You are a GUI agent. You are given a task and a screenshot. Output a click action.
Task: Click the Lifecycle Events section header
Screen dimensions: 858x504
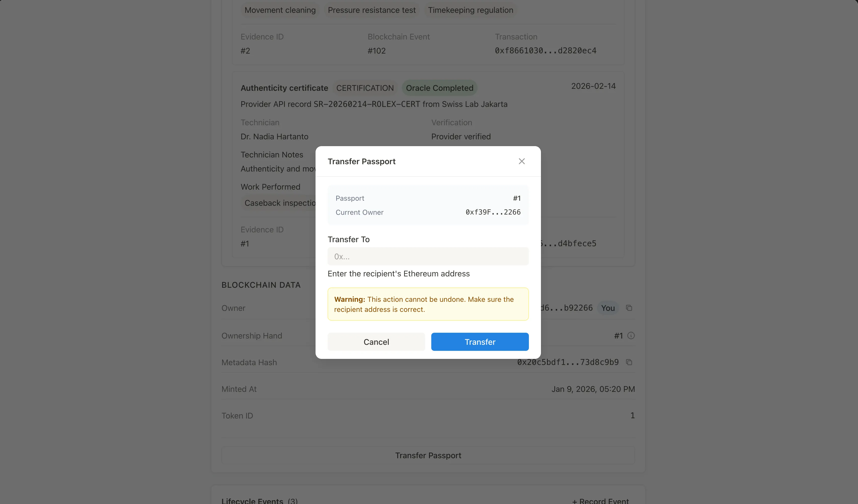pos(252,500)
